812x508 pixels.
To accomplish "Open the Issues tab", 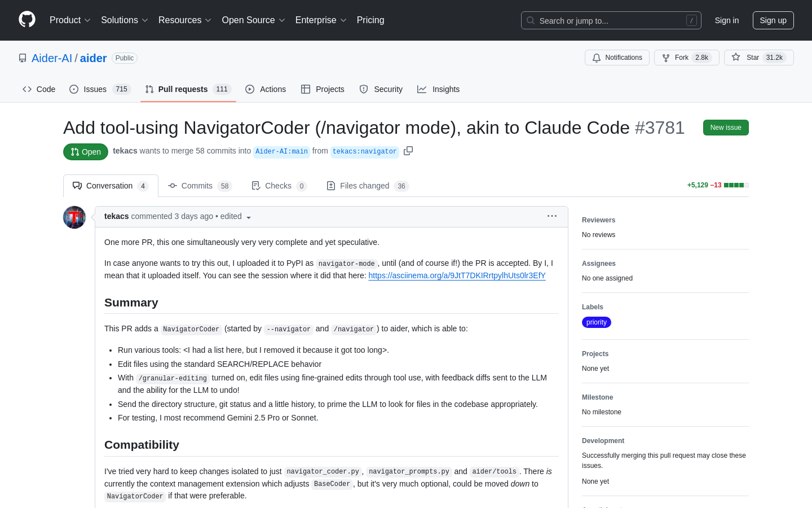I will click(100, 89).
